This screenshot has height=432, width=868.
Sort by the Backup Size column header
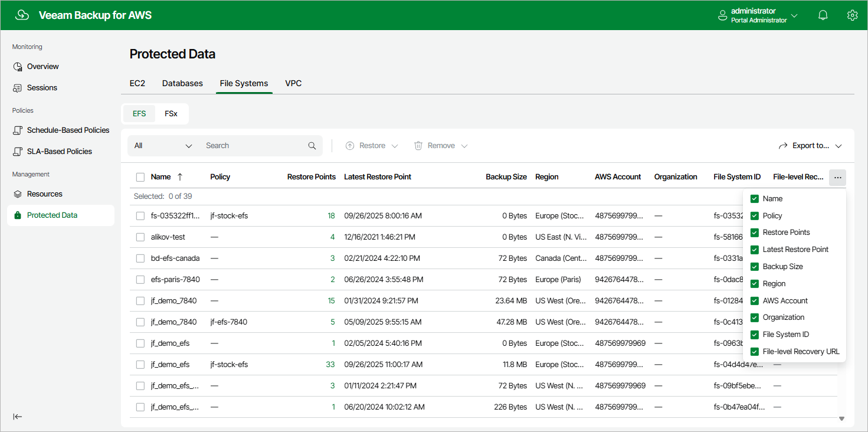tap(506, 177)
